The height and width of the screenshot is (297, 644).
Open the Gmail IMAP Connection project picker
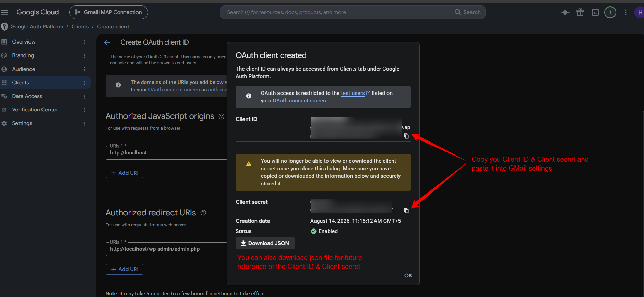click(x=109, y=12)
